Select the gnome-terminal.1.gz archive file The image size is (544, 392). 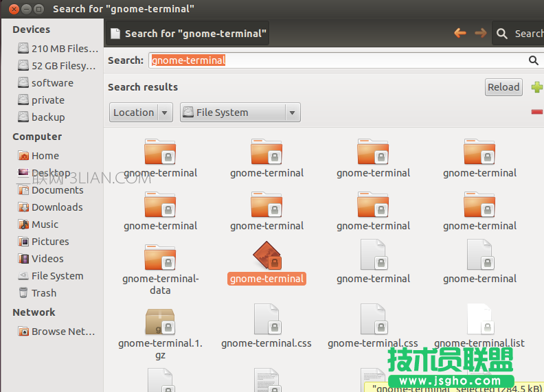pos(160,321)
